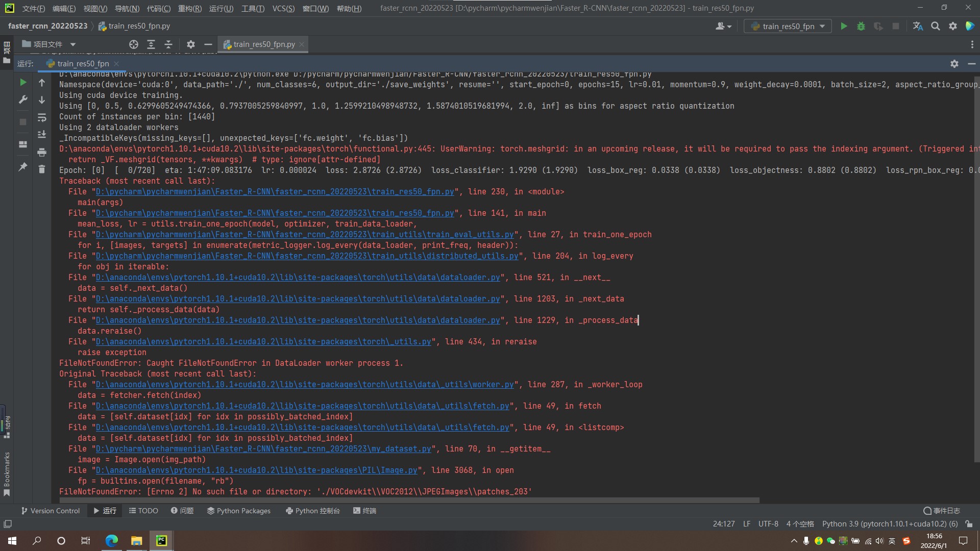Start debugging with the bug icon
The width and height of the screenshot is (980, 551).
[861, 26]
